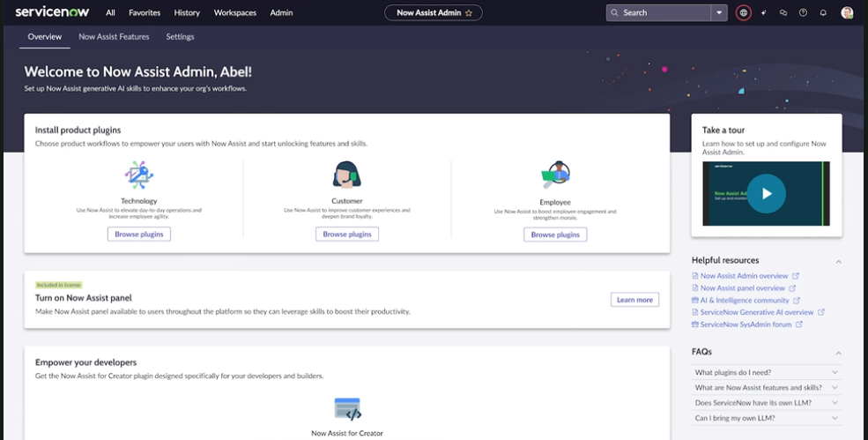The image size is (868, 440).
Task: Open the History menu
Action: 187,12
